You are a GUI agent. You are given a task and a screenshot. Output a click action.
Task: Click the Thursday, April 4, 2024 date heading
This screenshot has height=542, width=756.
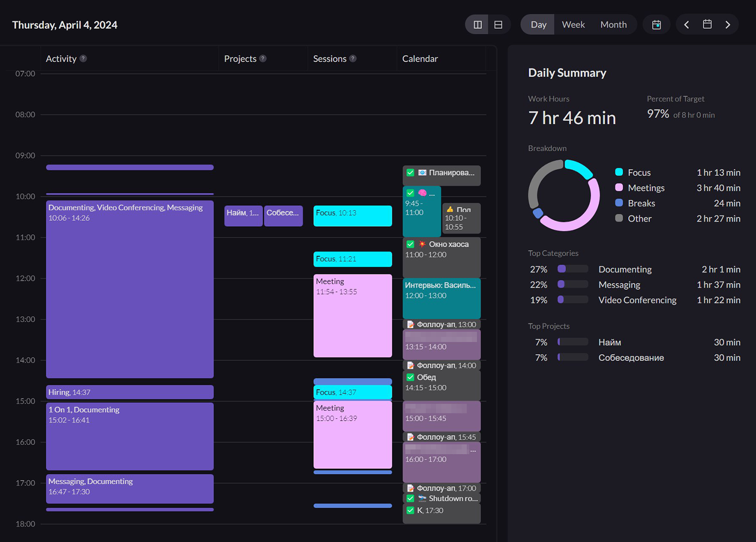pos(65,25)
